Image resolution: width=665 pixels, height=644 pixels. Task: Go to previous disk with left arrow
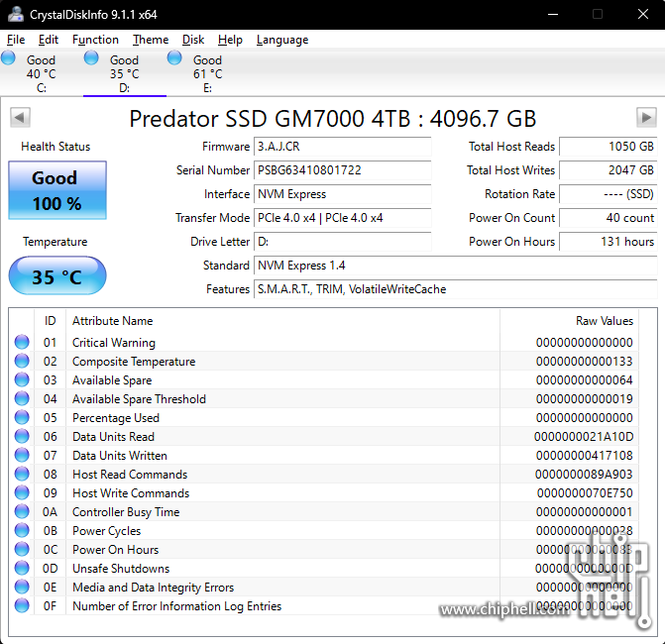[x=20, y=117]
